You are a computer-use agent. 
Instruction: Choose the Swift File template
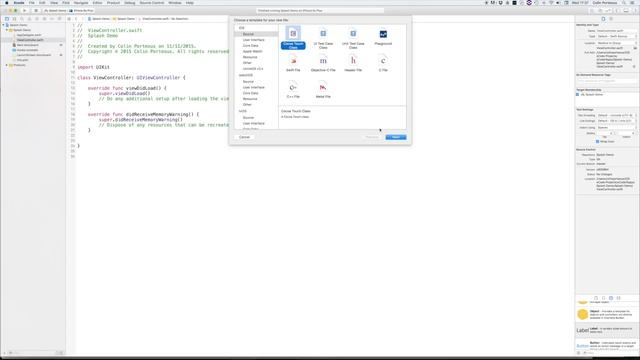[293, 63]
